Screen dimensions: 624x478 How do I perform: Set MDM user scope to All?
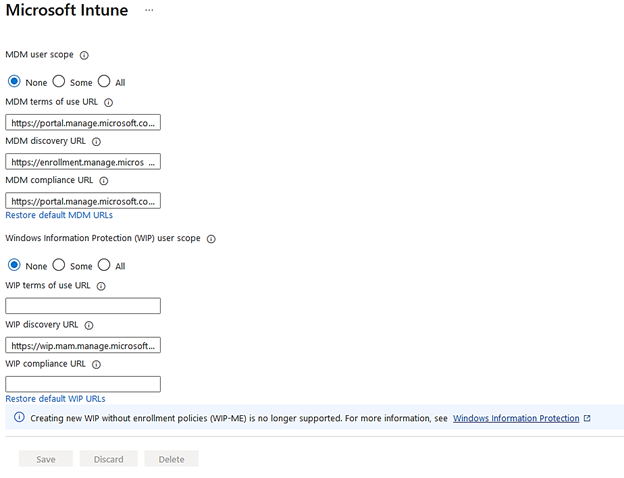[x=104, y=82]
